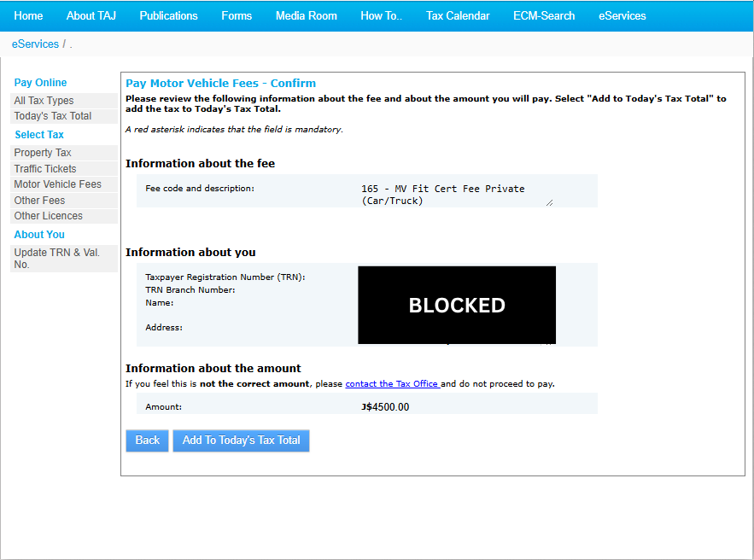The image size is (754, 560).
Task: Go to ECM-Search in navigation
Action: tap(544, 16)
